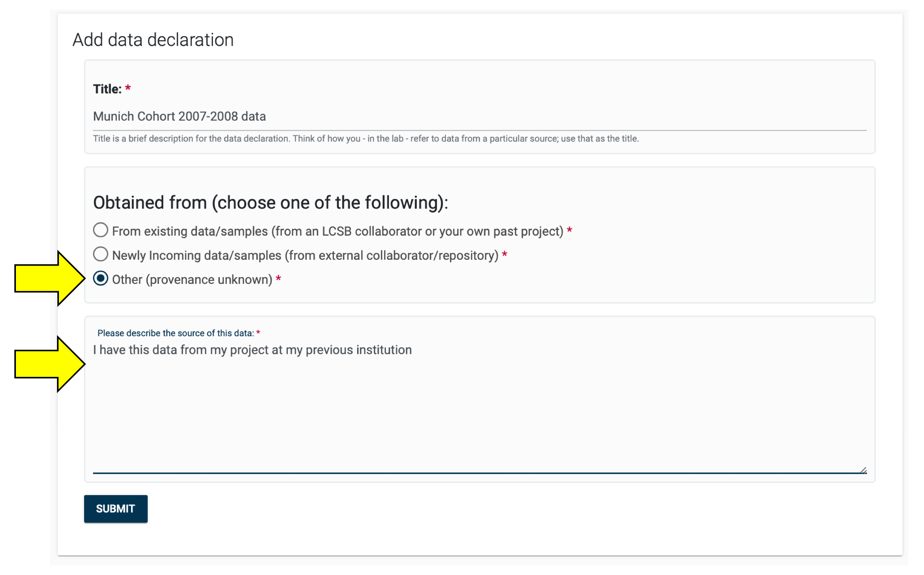Click the upper yellow arrow annotation

[x=49, y=278]
